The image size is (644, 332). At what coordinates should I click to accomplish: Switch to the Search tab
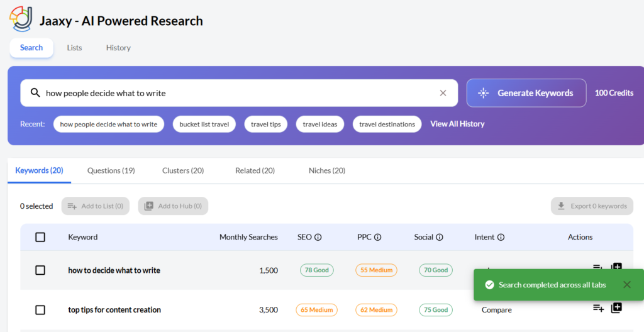tap(31, 48)
